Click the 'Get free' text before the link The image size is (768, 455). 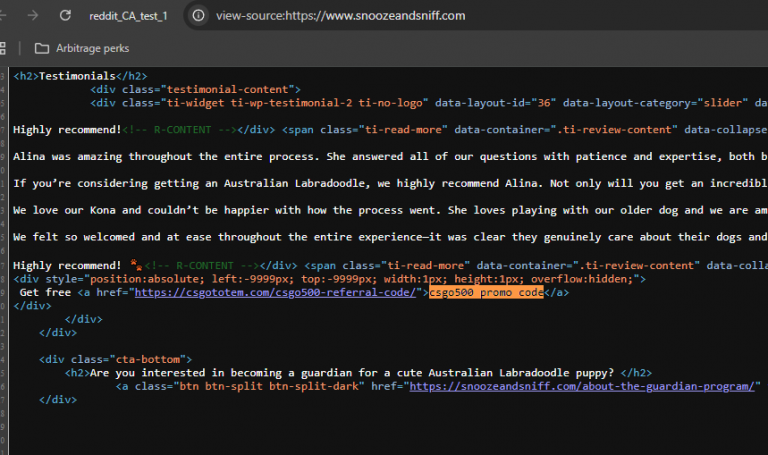click(x=45, y=292)
